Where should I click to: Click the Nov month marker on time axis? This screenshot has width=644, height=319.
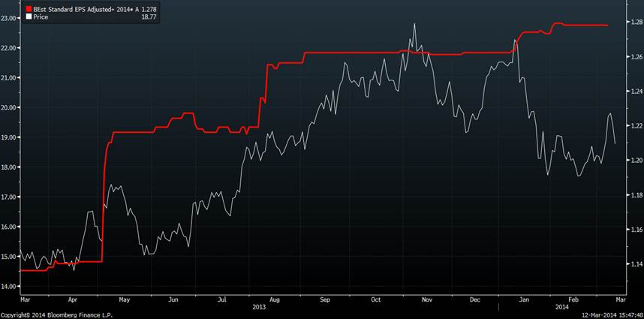[427, 299]
